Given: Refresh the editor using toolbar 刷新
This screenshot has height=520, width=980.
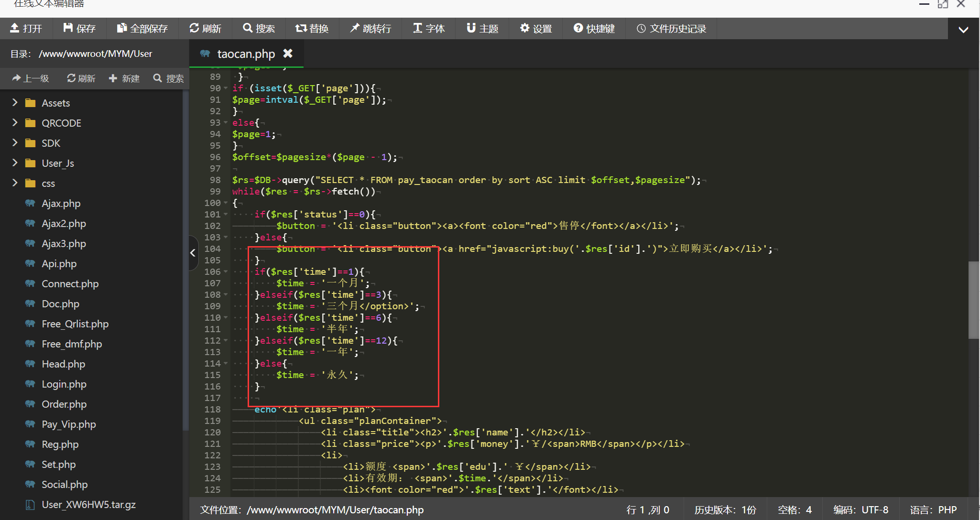Looking at the screenshot, I should pyautogui.click(x=206, y=29).
